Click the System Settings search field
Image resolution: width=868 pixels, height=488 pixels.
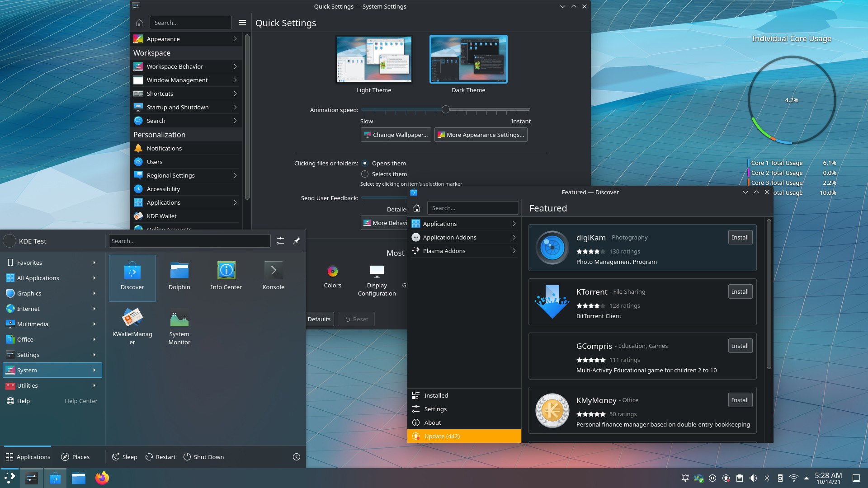[190, 23]
